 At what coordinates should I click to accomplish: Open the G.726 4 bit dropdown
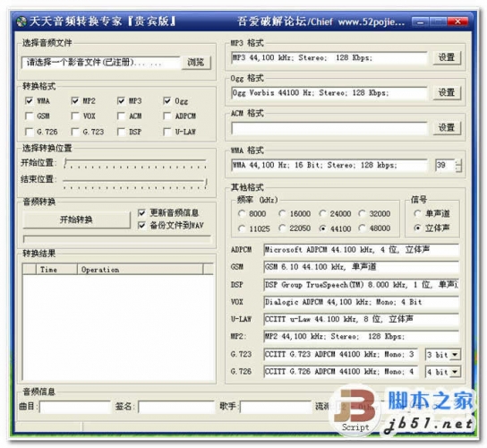(x=455, y=372)
